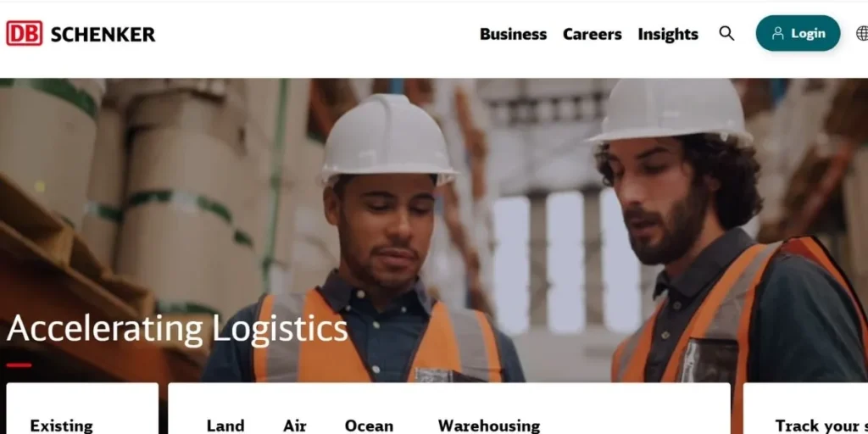Open the search magnifier icon
868x434 pixels.
click(x=726, y=34)
